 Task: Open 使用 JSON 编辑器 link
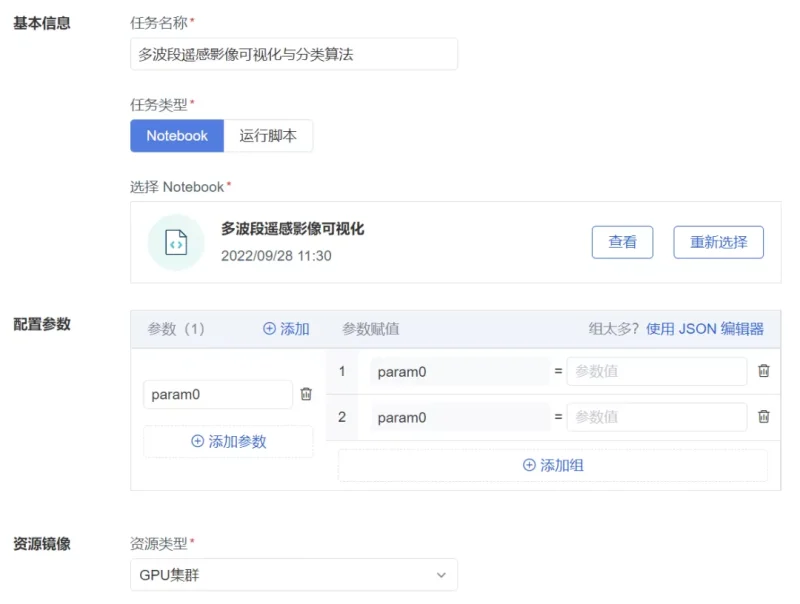704,329
